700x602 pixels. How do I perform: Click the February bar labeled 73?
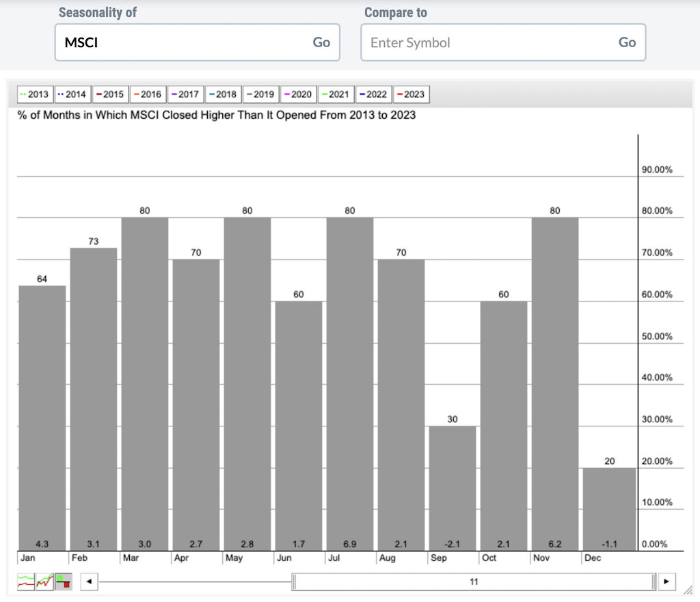pyautogui.click(x=93, y=400)
